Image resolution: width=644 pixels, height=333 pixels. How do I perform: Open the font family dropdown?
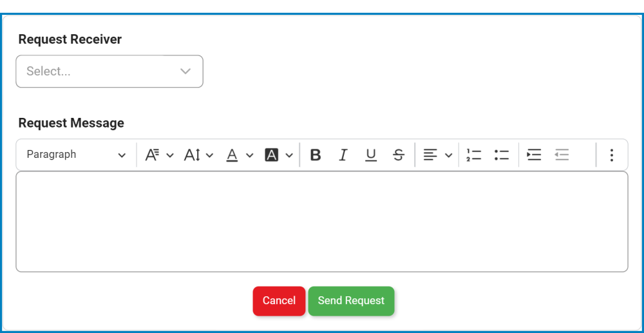point(159,155)
